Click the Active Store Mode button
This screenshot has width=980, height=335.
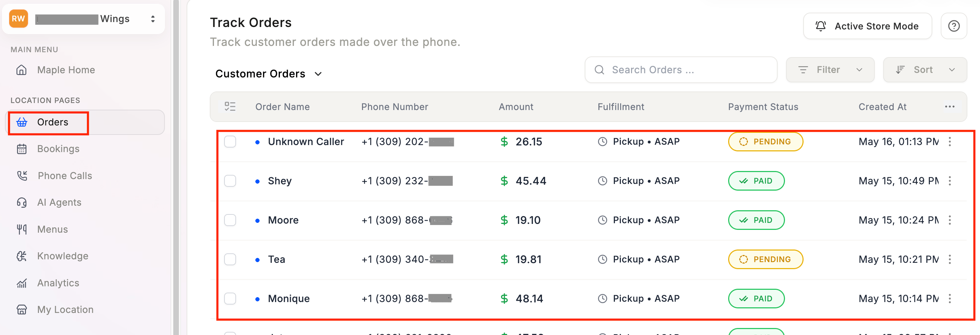[x=867, y=26]
